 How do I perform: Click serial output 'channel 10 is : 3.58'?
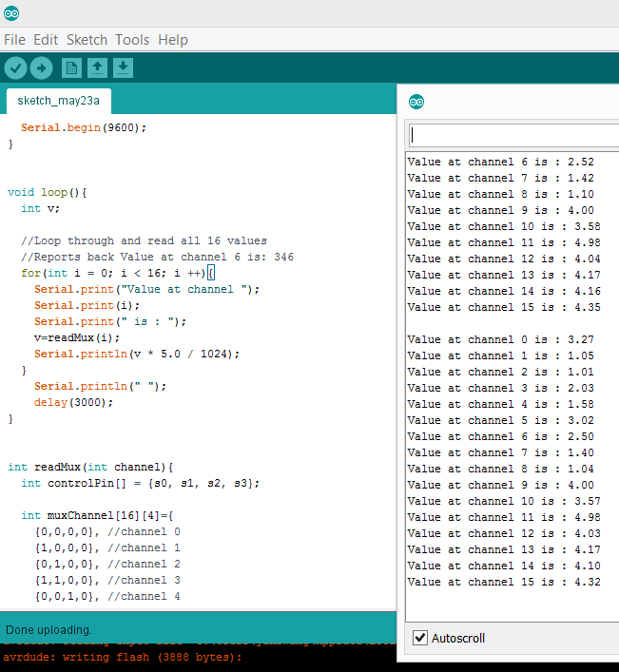[x=534, y=227]
